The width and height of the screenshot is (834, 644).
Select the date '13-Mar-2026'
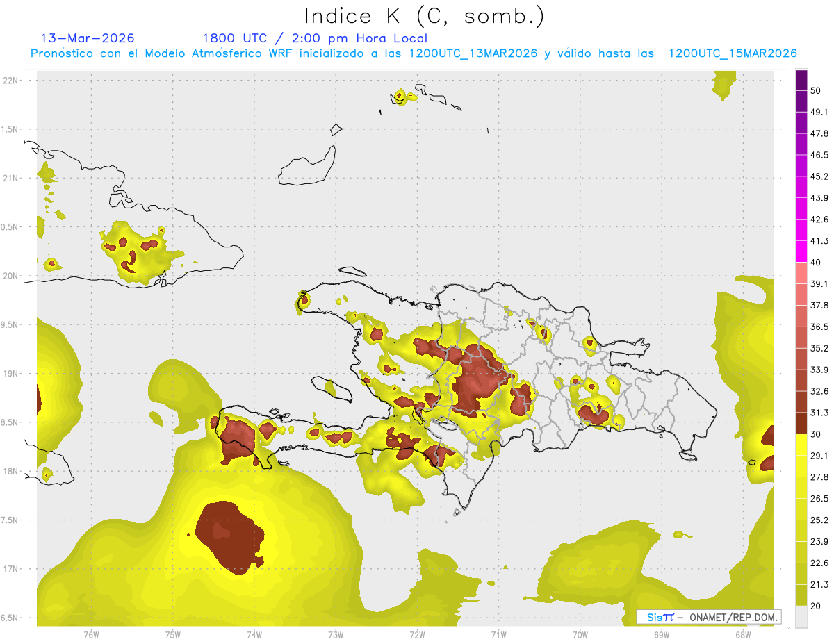pyautogui.click(x=88, y=38)
